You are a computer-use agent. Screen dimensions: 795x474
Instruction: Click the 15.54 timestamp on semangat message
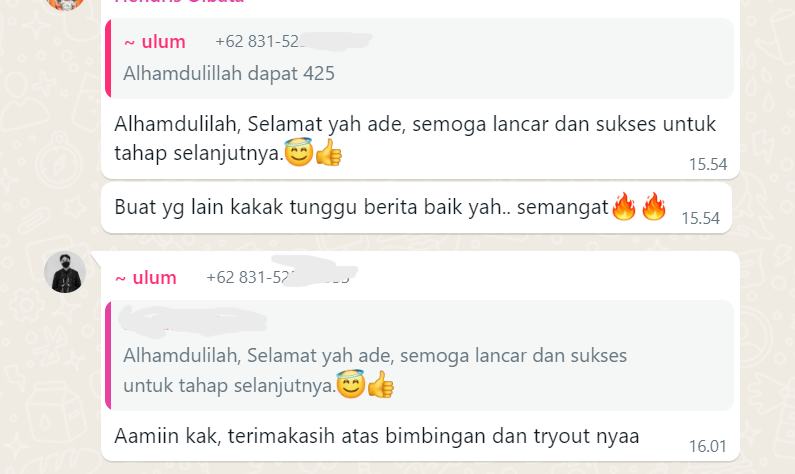[x=700, y=218]
